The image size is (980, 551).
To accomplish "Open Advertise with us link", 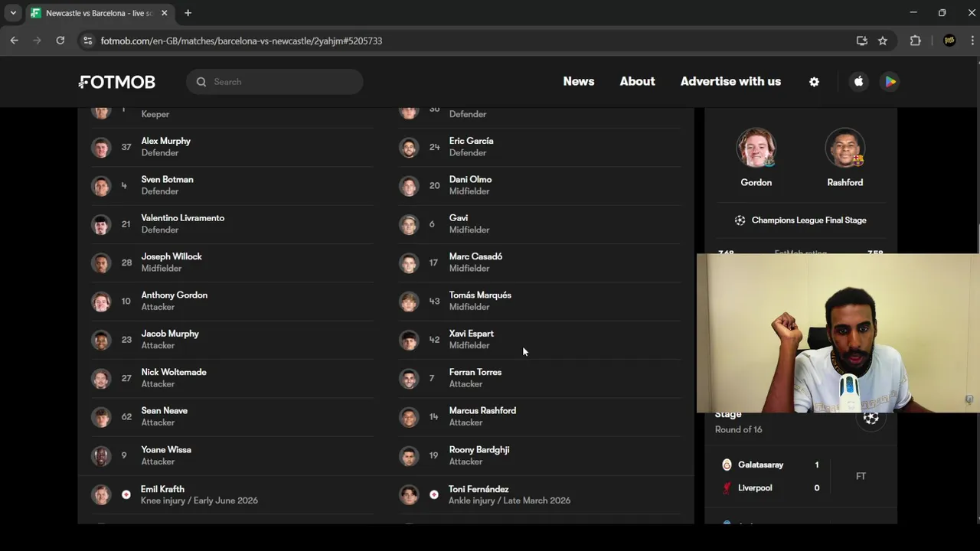I will pyautogui.click(x=730, y=81).
